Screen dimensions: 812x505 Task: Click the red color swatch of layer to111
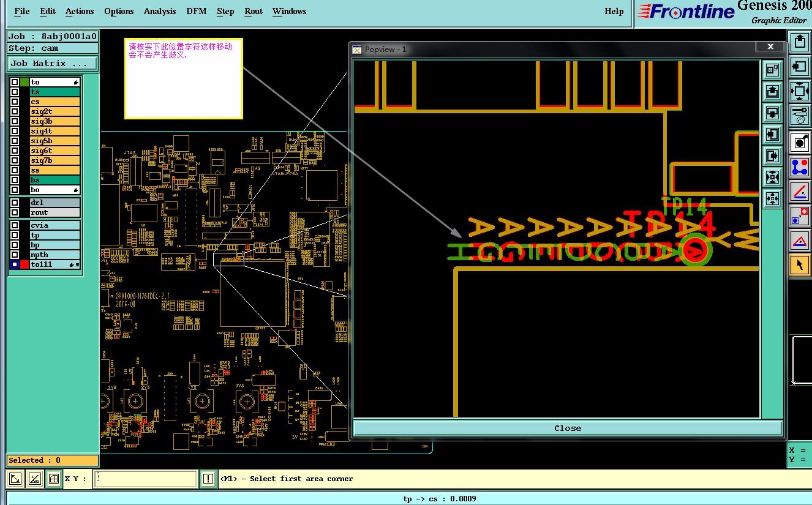(24, 264)
